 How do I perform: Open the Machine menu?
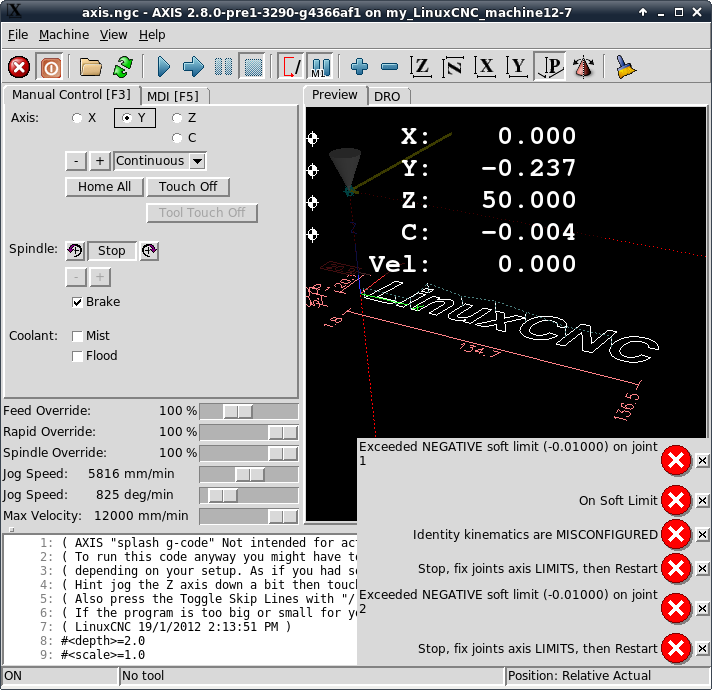click(64, 34)
